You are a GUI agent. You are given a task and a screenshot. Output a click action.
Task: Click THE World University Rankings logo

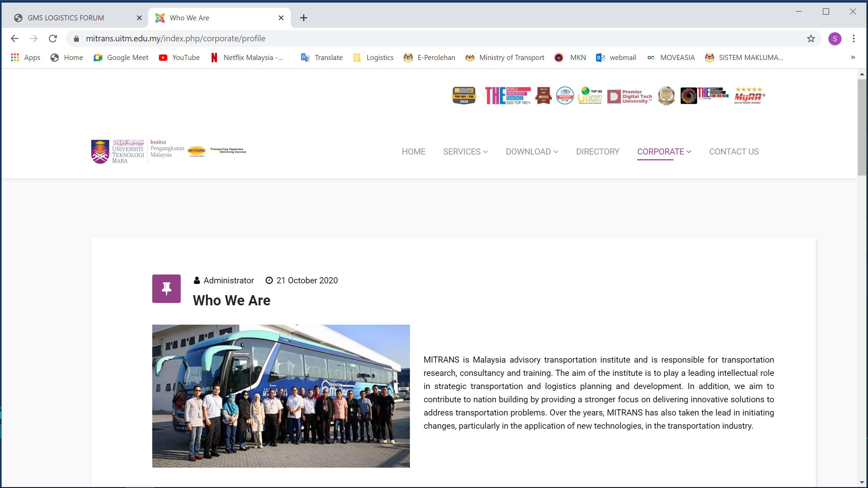pos(508,96)
